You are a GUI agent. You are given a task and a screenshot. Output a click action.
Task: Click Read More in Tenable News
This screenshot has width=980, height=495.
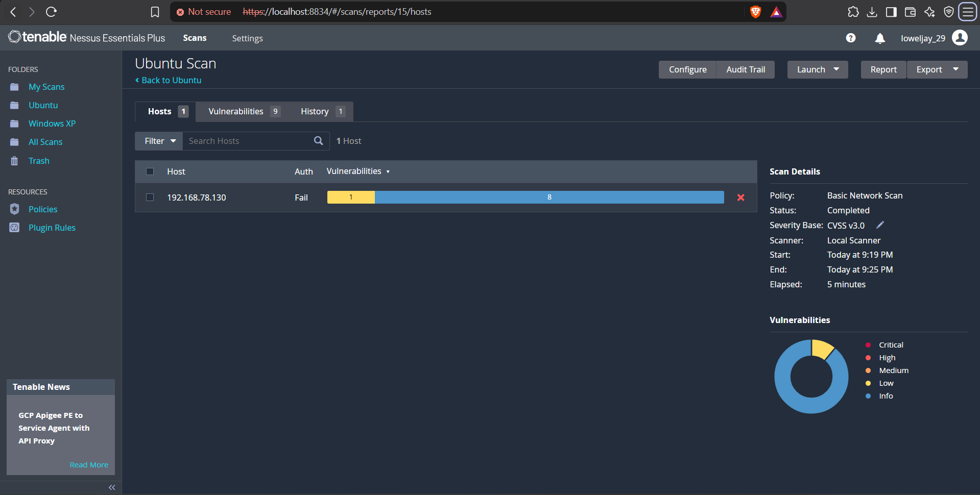pyautogui.click(x=89, y=465)
